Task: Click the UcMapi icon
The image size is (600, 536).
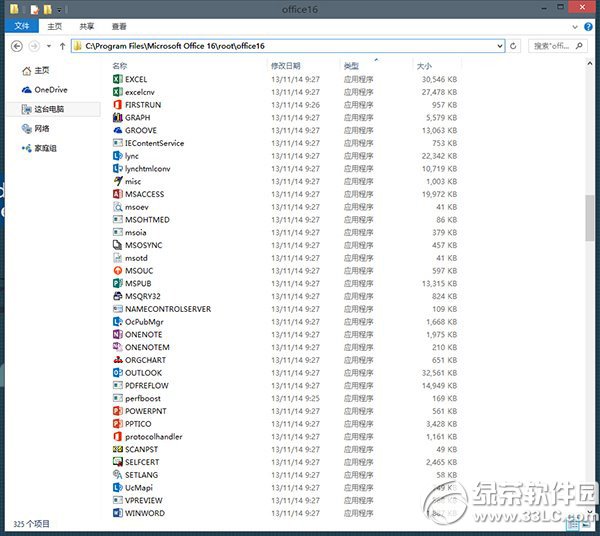Action: pyautogui.click(x=117, y=487)
